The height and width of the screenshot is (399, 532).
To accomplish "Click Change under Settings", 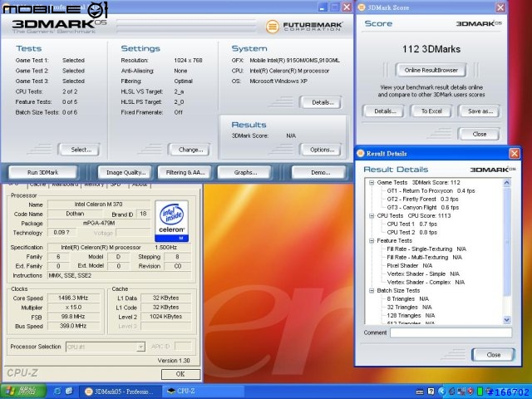I will 190,150.
